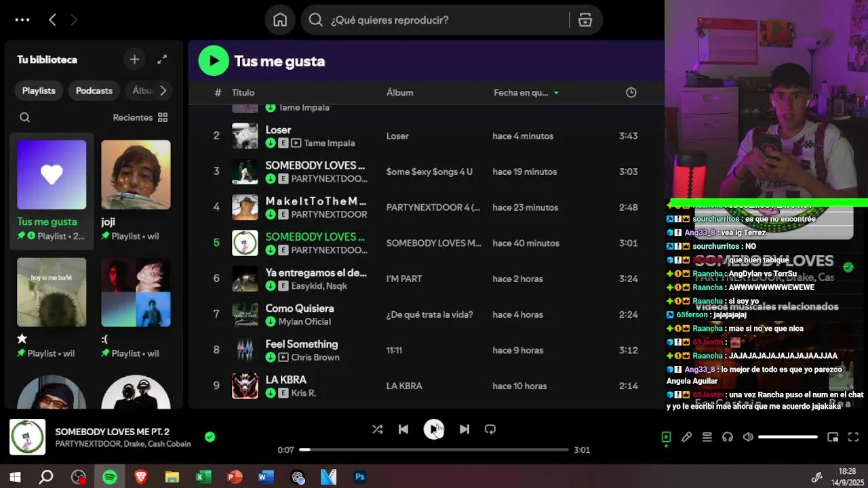Click the MakeItToTheM... track title
The height and width of the screenshot is (488, 868).
tap(316, 201)
